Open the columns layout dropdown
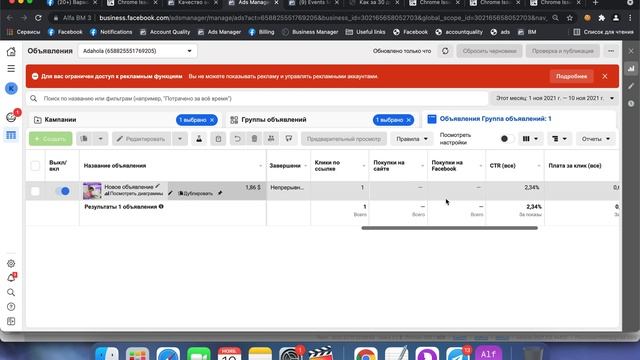The image size is (640, 360). click(x=530, y=139)
